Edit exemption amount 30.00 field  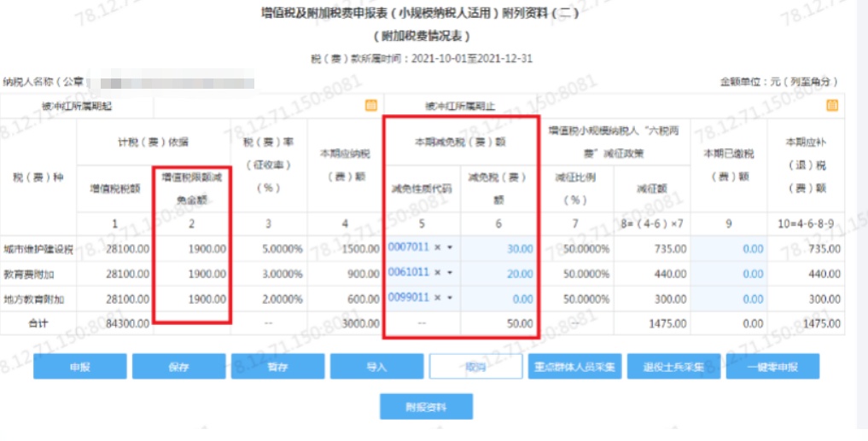tap(498, 249)
